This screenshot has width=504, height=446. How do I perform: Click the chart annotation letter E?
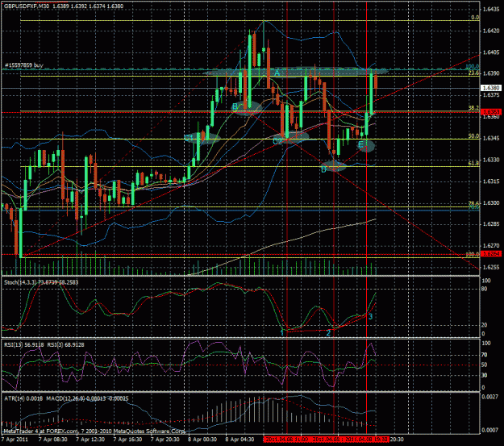(x=360, y=144)
